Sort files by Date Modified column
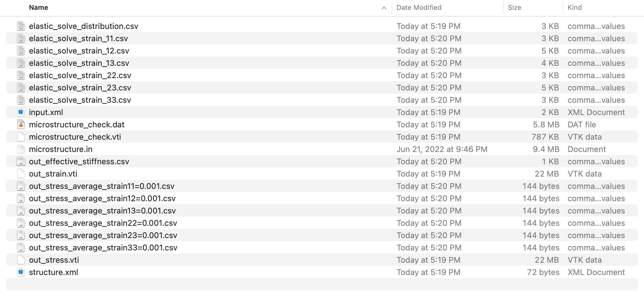The width and height of the screenshot is (644, 299). (419, 8)
